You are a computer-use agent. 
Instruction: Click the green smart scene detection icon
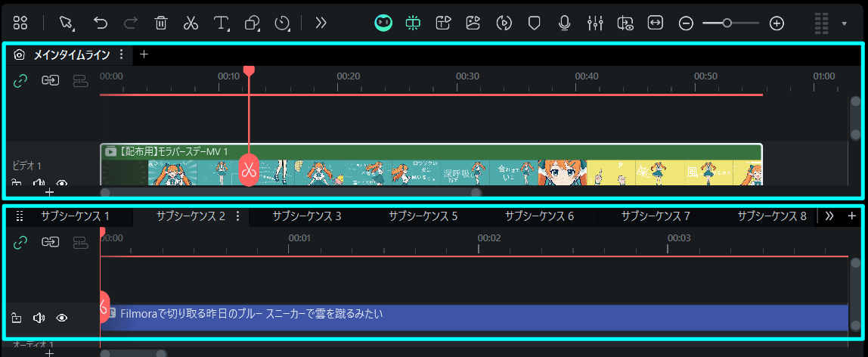[413, 23]
